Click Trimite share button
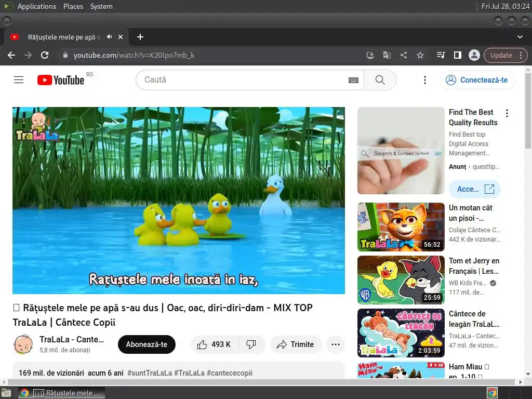 296,344
